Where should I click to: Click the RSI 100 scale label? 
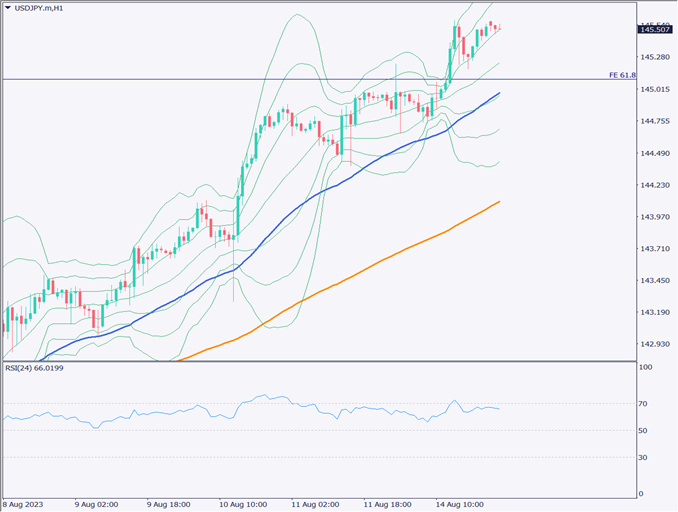(x=647, y=368)
